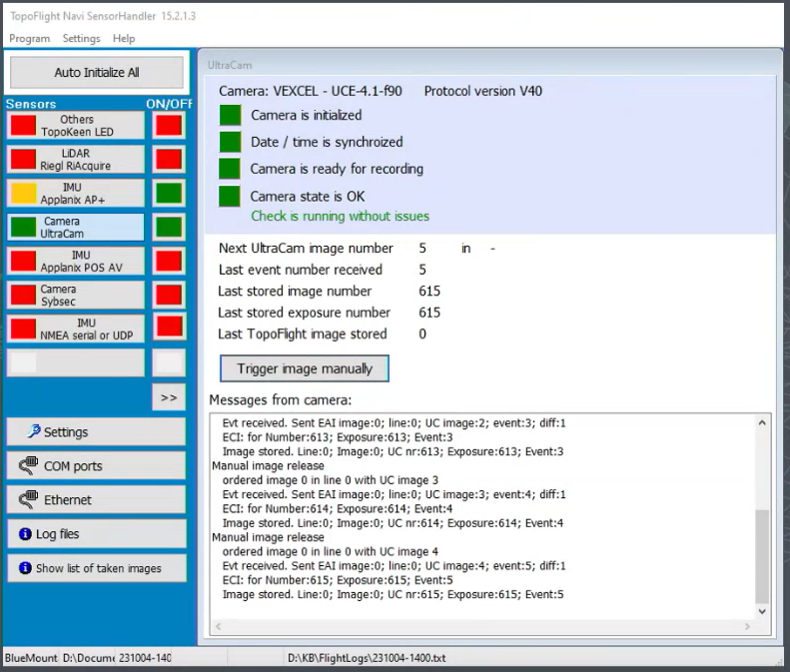The image size is (790, 672).
Task: Toggle ON/OFF for IMU Applanix POS AV
Action: (x=169, y=262)
